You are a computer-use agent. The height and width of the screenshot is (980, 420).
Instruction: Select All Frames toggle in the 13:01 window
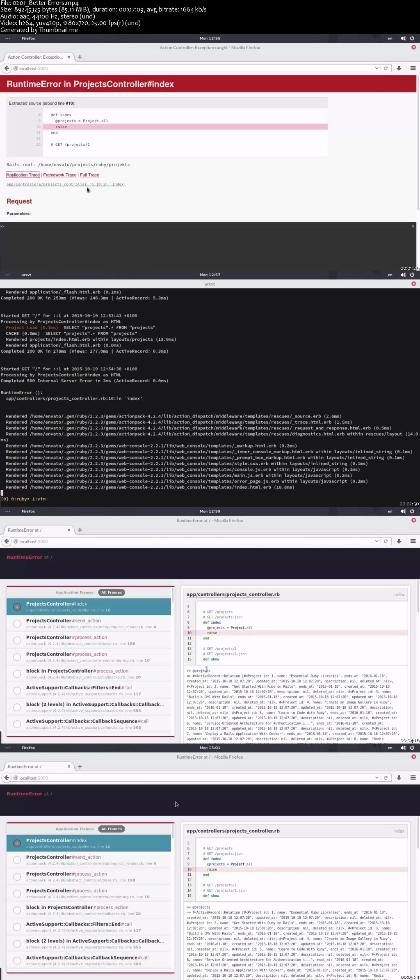(112, 829)
